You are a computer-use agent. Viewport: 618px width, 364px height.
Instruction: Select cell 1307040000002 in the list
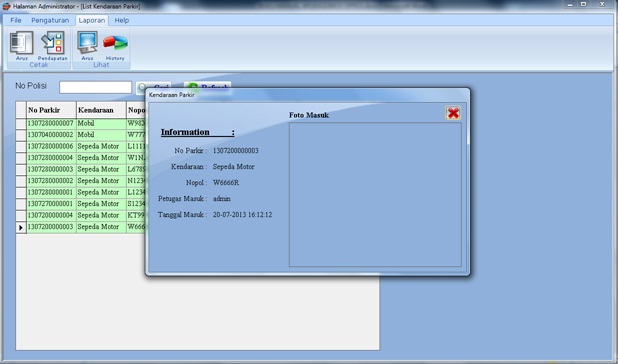(x=51, y=135)
